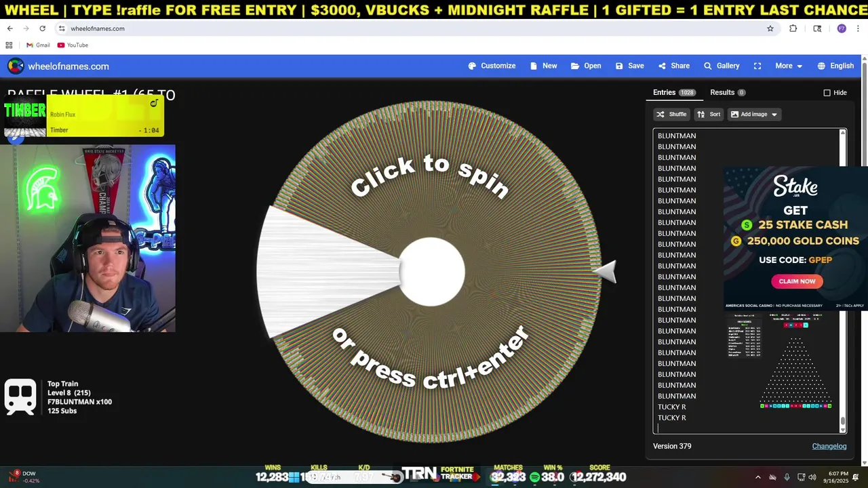Click the microphone tray icon
The image size is (868, 488).
787,477
